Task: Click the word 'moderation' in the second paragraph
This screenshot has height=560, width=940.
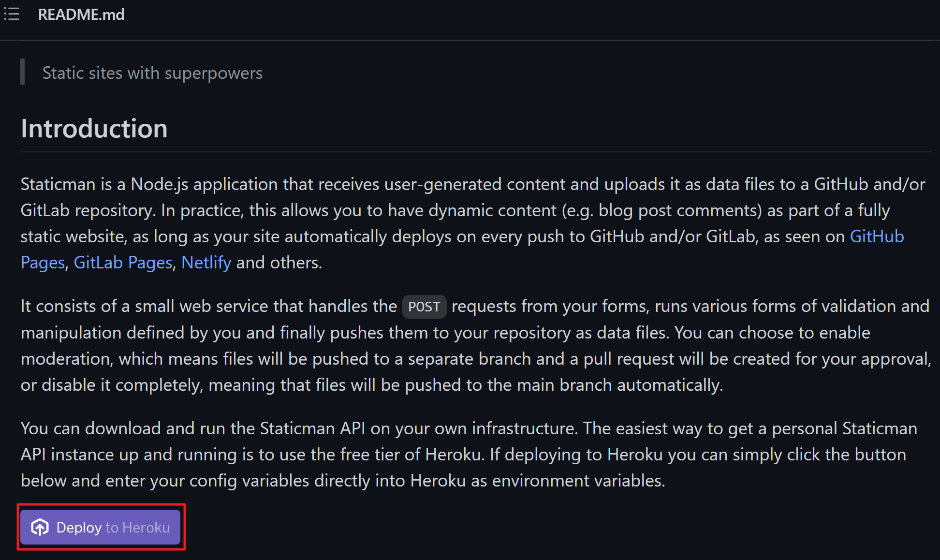Action: [x=66, y=359]
